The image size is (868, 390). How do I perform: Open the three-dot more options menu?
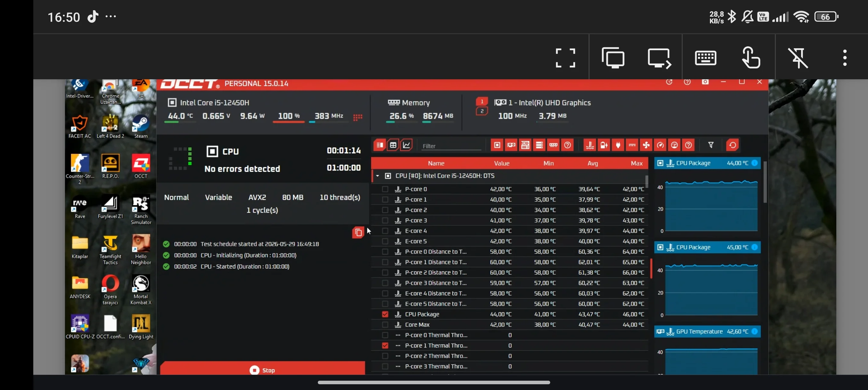point(844,58)
